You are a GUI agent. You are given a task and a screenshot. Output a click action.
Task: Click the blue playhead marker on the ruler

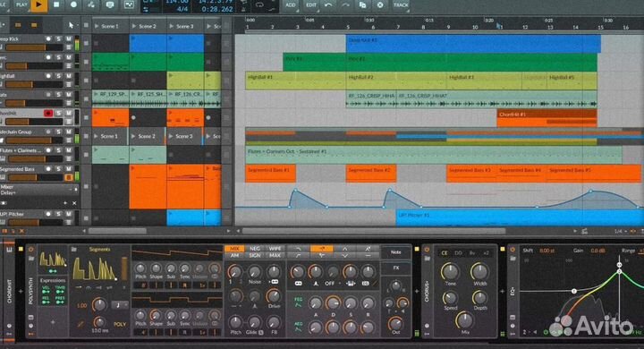tap(498, 26)
